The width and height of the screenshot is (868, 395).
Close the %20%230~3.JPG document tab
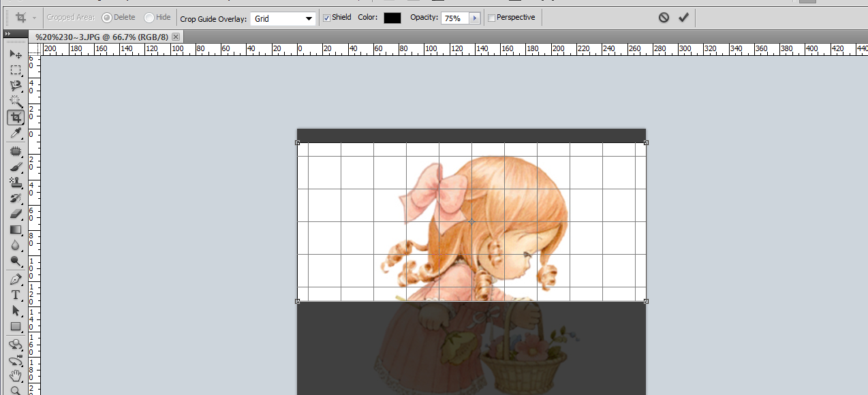pos(176,36)
